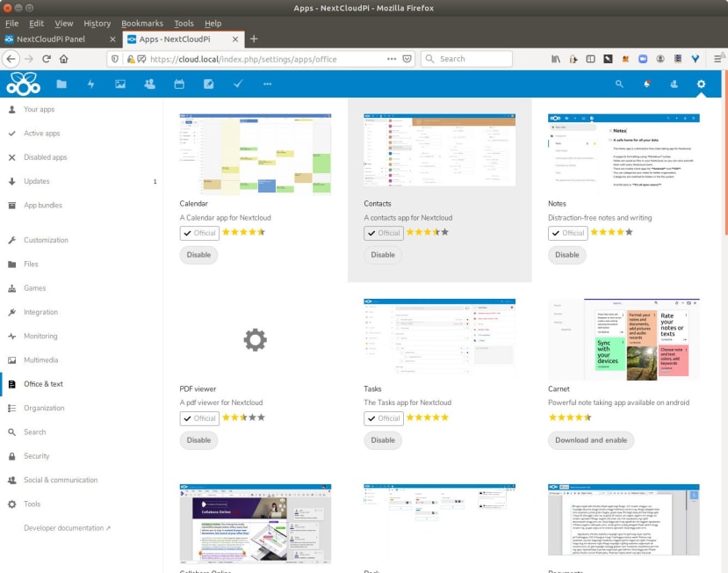Open the Activity lightning bolt icon
The image size is (728, 573).
click(91, 83)
